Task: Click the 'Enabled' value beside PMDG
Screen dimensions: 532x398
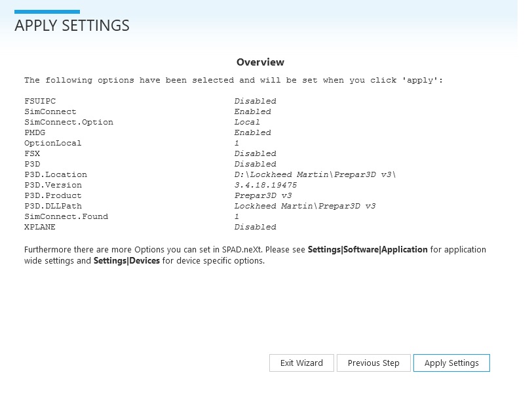Action: click(253, 132)
